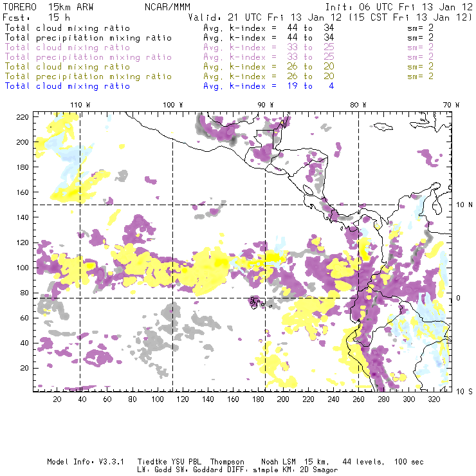Click the "10 N" latitude label
Screen dimensions: 476x476
pyautogui.click(x=464, y=205)
